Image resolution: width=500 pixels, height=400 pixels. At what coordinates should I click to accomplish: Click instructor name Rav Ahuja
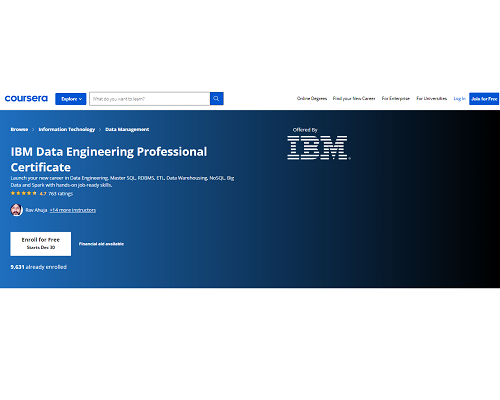36,210
